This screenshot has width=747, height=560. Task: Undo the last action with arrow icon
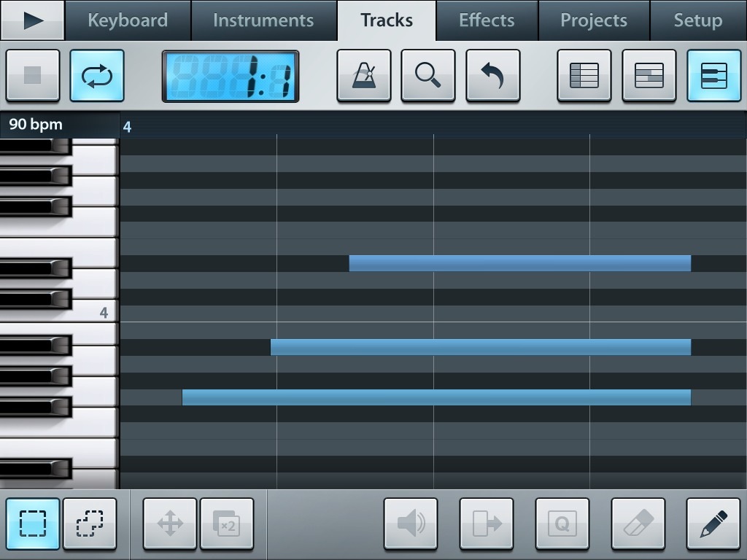[x=493, y=75]
